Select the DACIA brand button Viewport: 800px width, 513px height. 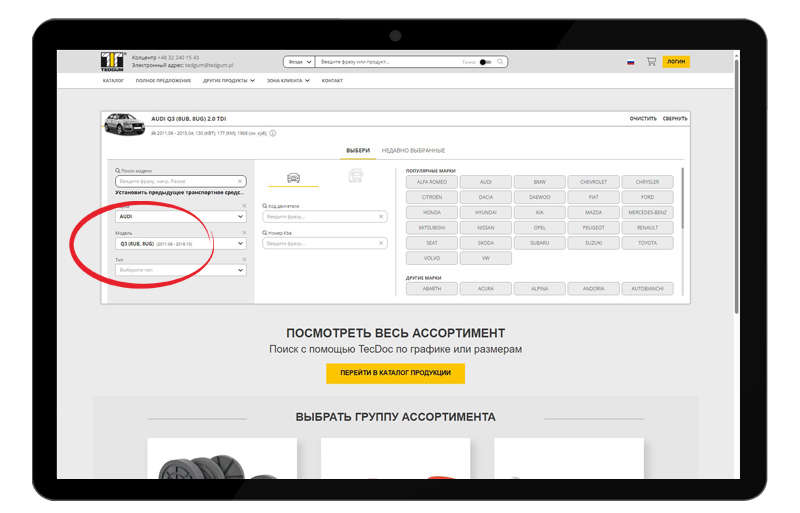click(486, 197)
